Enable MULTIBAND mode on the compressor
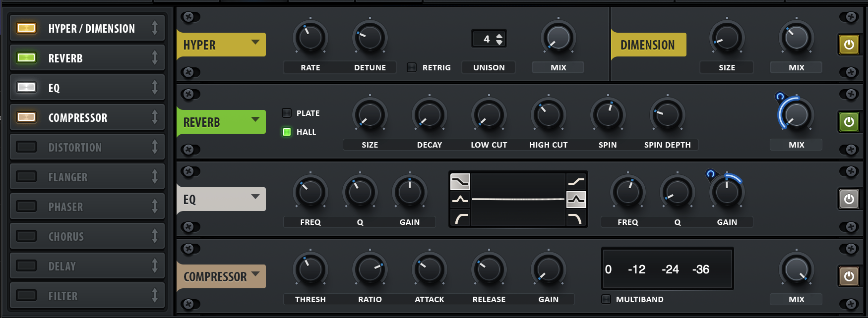This screenshot has height=318, width=868. click(606, 299)
